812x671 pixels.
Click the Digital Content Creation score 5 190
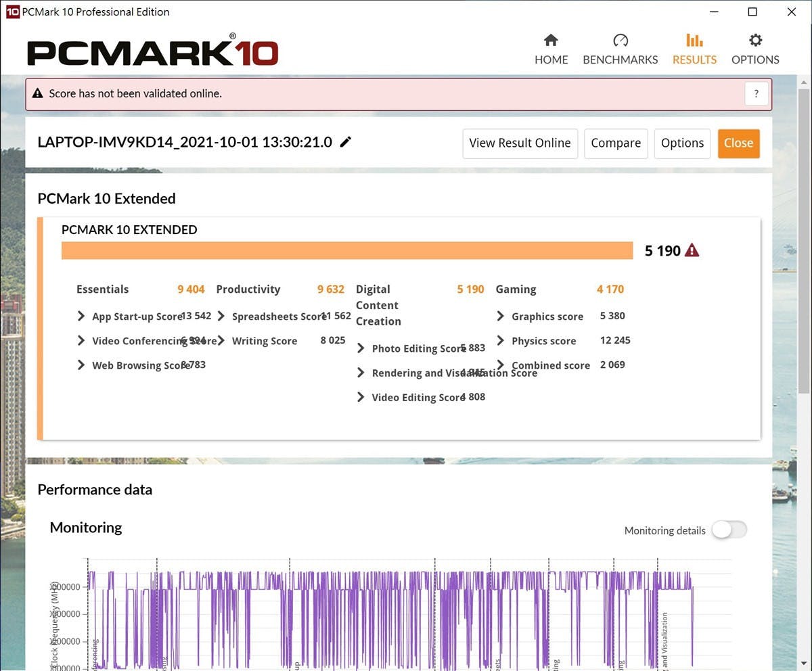click(470, 289)
